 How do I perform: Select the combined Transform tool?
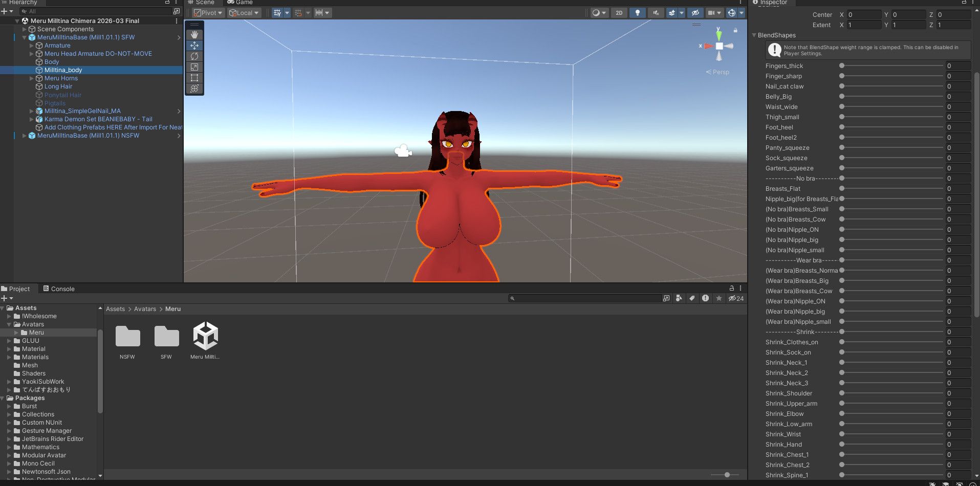pos(194,89)
